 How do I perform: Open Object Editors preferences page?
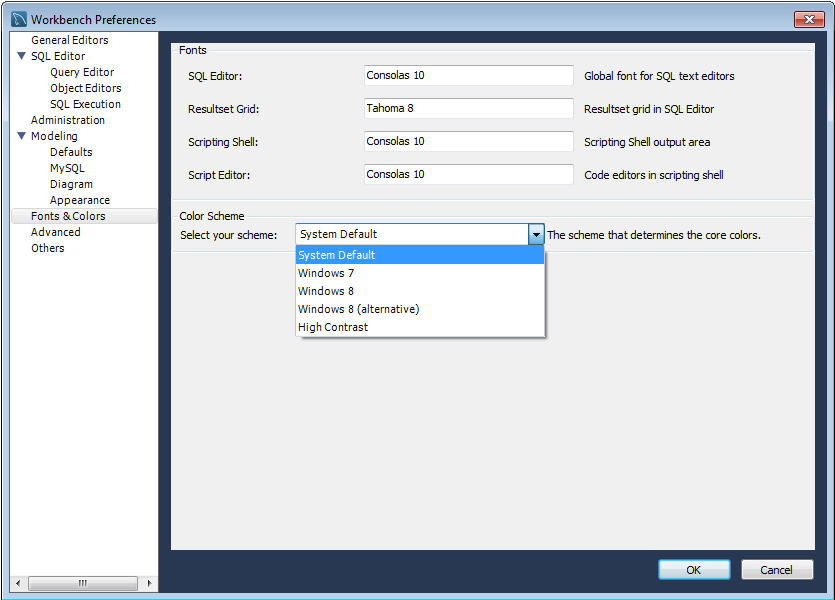[x=86, y=88]
